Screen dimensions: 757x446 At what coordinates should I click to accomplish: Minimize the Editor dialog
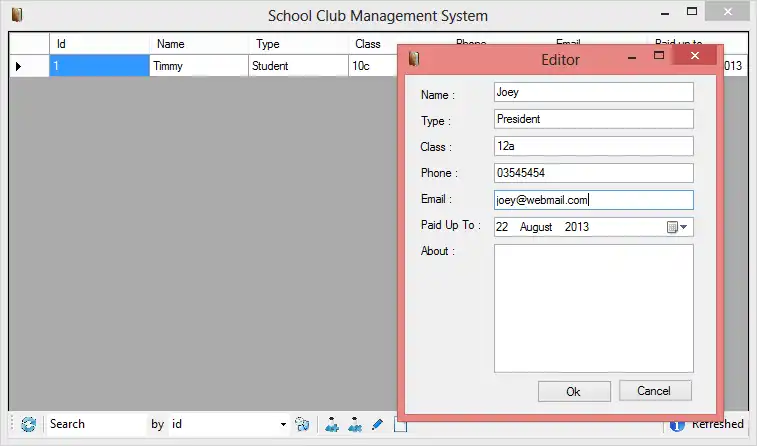[631, 57]
